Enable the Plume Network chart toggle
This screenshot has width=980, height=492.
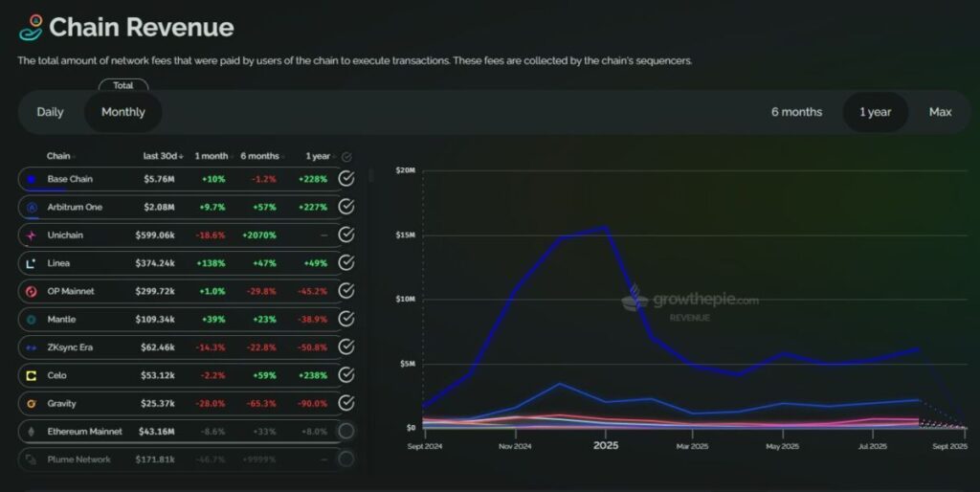pos(346,458)
